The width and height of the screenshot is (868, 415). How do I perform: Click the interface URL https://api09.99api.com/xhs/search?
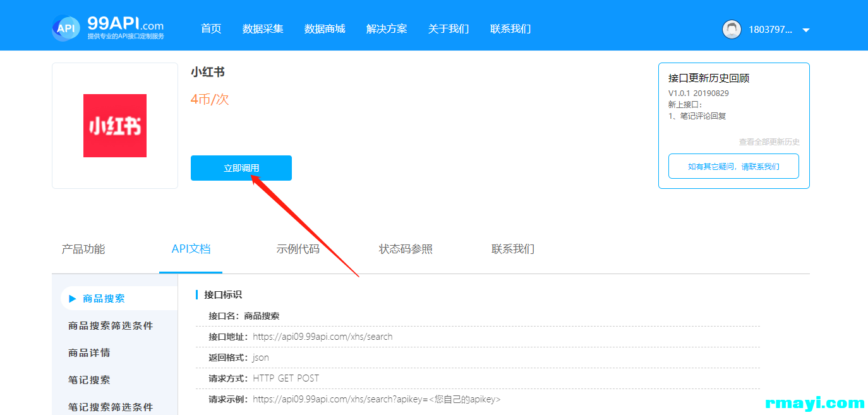pos(323,337)
